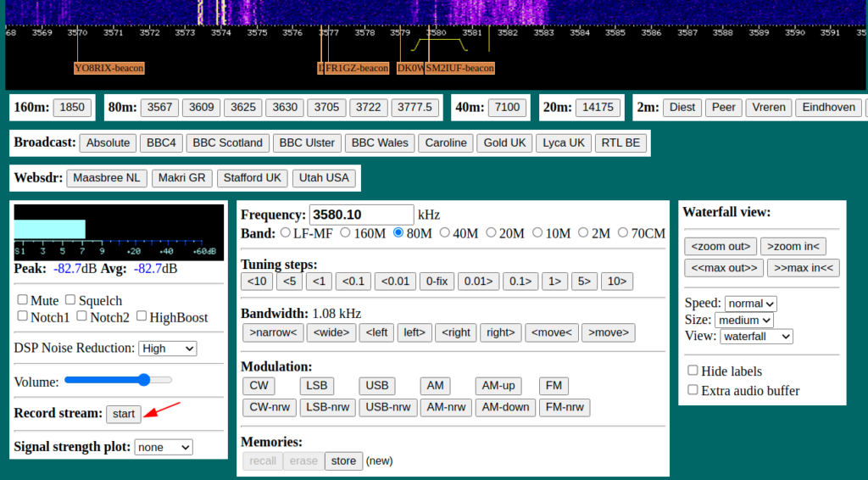Click the <left bandwidth button
Screen dimensions: 868x480
pyautogui.click(x=376, y=332)
